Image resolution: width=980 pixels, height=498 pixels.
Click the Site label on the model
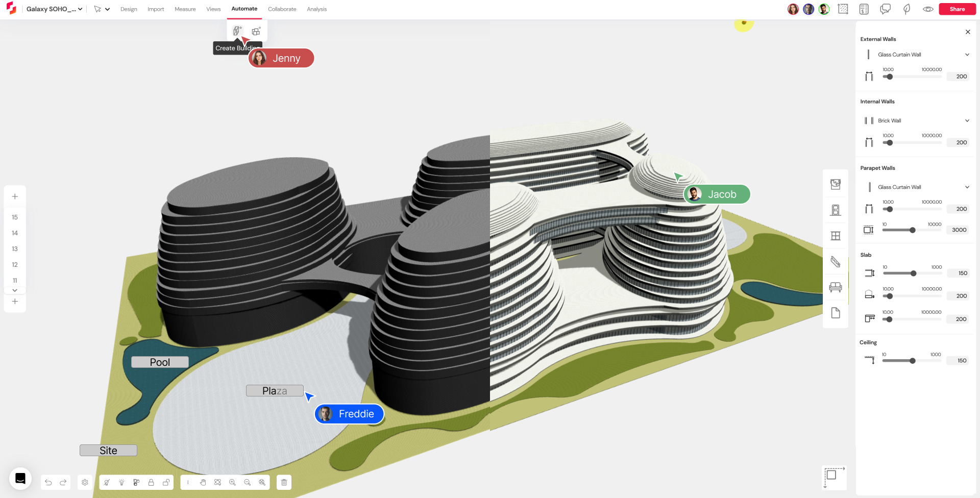[x=108, y=451]
